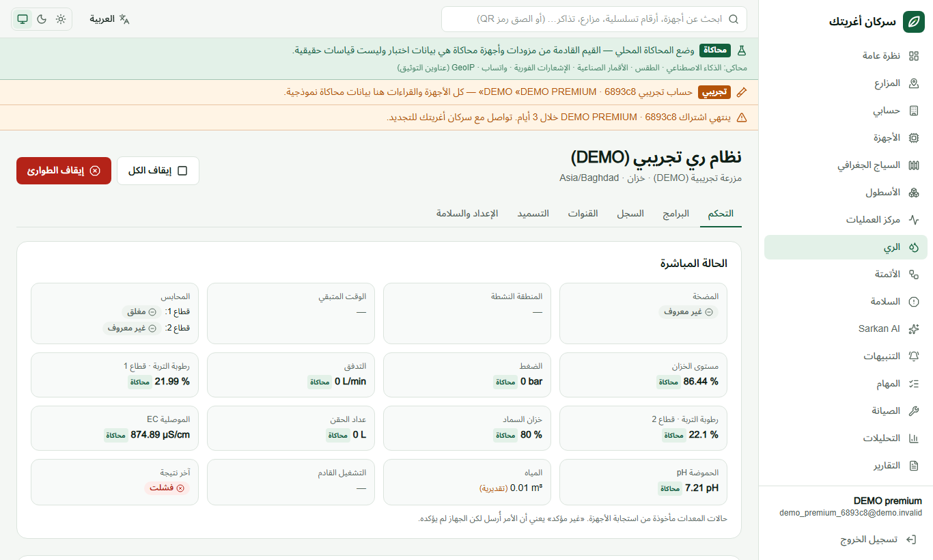933x560 pixels.
Task: Open السلامة alert circle icon
Action: (x=914, y=302)
